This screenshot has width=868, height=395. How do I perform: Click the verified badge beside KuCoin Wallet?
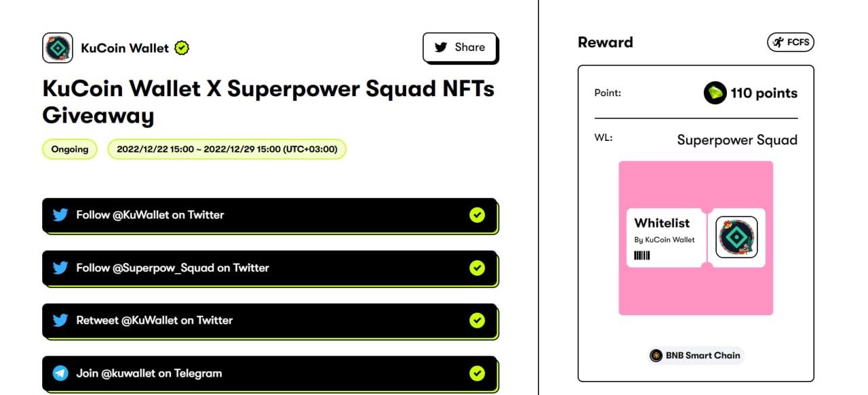pos(182,48)
